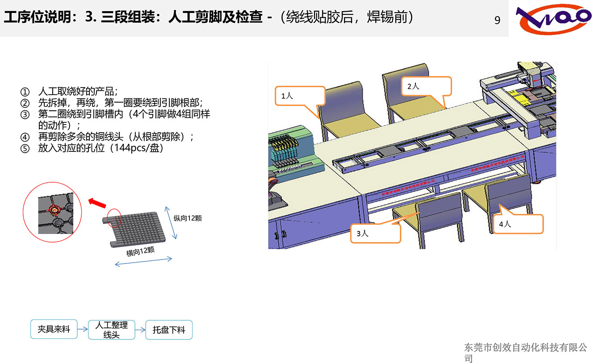The image size is (612, 364).
Task: Select the '4人' callout bubble
Action: click(x=517, y=224)
